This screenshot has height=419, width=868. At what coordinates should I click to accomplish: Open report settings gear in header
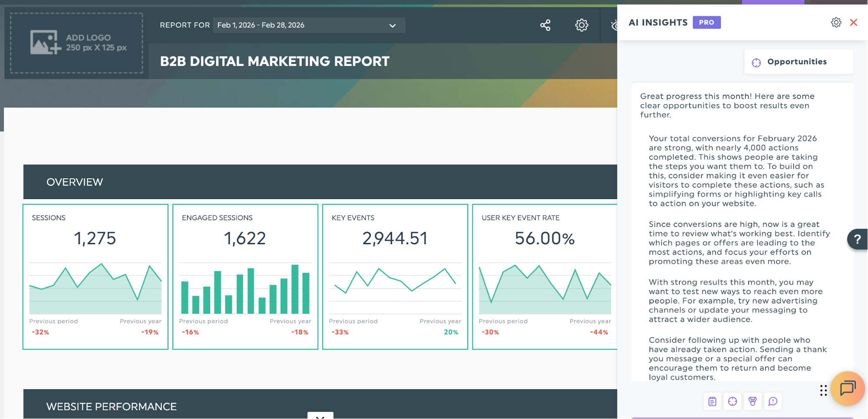pos(581,25)
